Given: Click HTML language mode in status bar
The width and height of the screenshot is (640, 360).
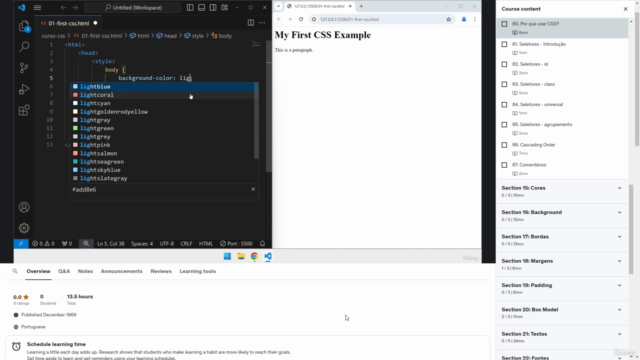Looking at the screenshot, I should coord(206,244).
